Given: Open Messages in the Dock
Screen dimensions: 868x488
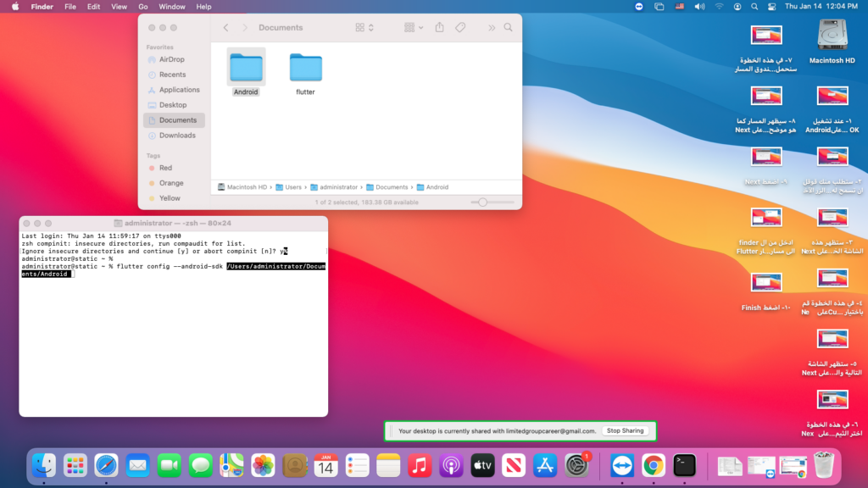Looking at the screenshot, I should pyautogui.click(x=200, y=465).
